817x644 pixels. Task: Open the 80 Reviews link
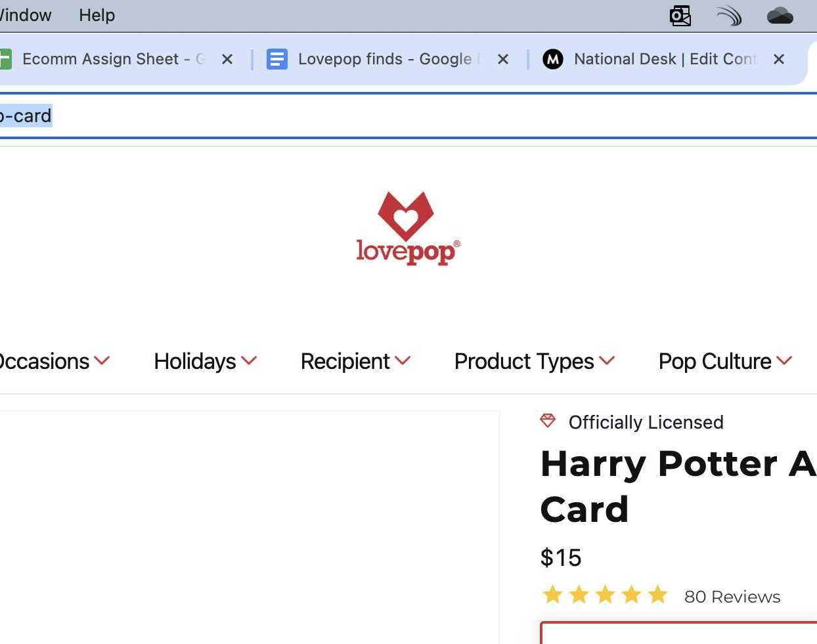coord(732,596)
